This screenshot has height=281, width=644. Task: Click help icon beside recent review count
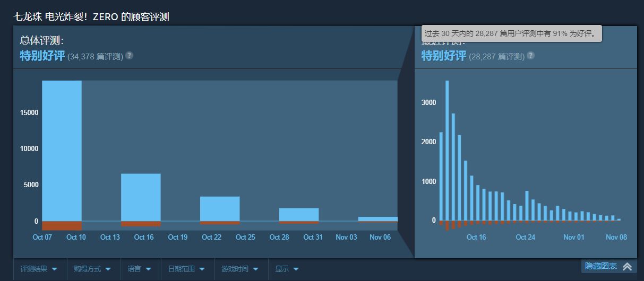pos(530,56)
